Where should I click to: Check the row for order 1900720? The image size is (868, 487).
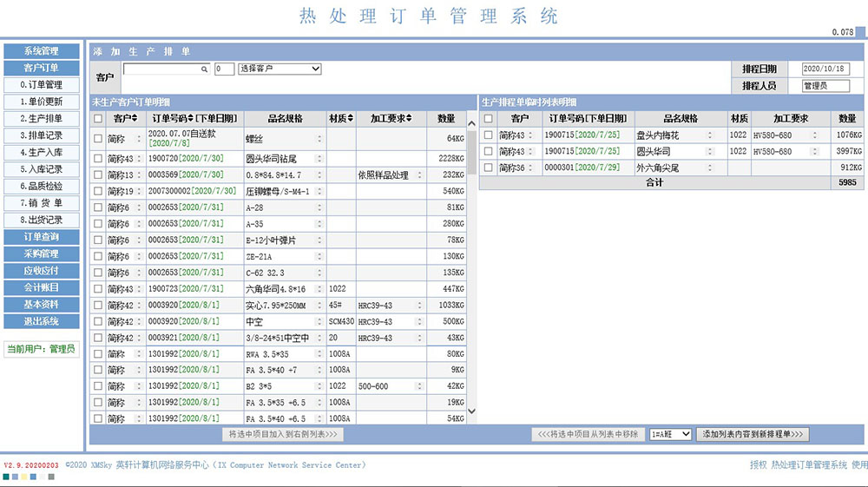pos(98,159)
